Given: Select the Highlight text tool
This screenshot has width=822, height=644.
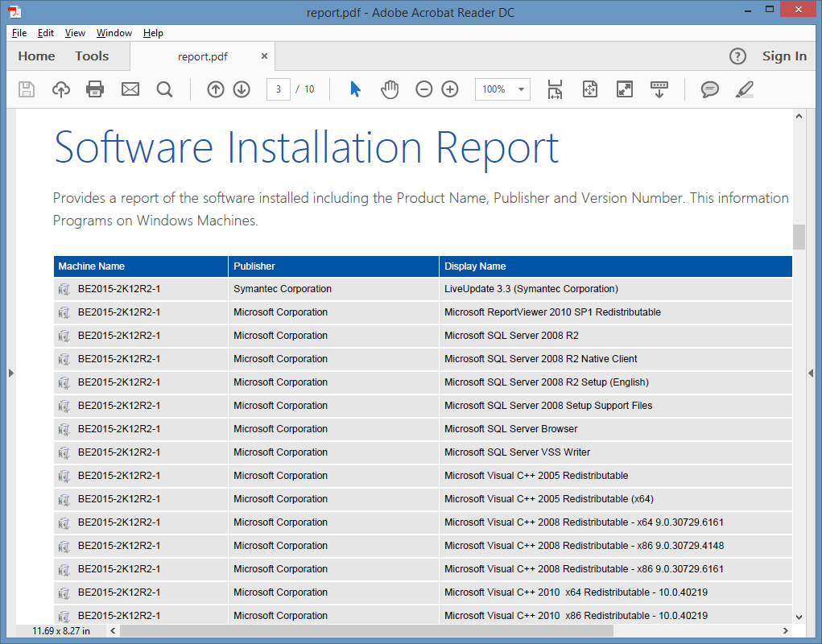Looking at the screenshot, I should pos(744,89).
